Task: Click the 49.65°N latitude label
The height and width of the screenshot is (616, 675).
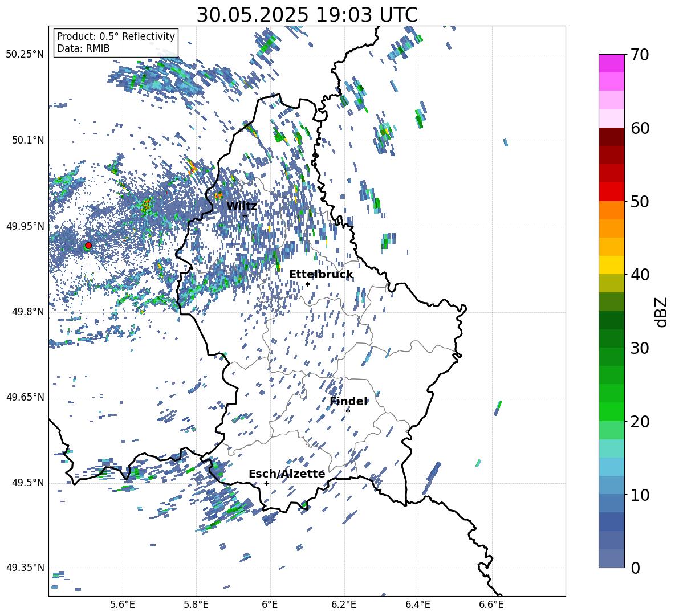Action: (x=25, y=397)
